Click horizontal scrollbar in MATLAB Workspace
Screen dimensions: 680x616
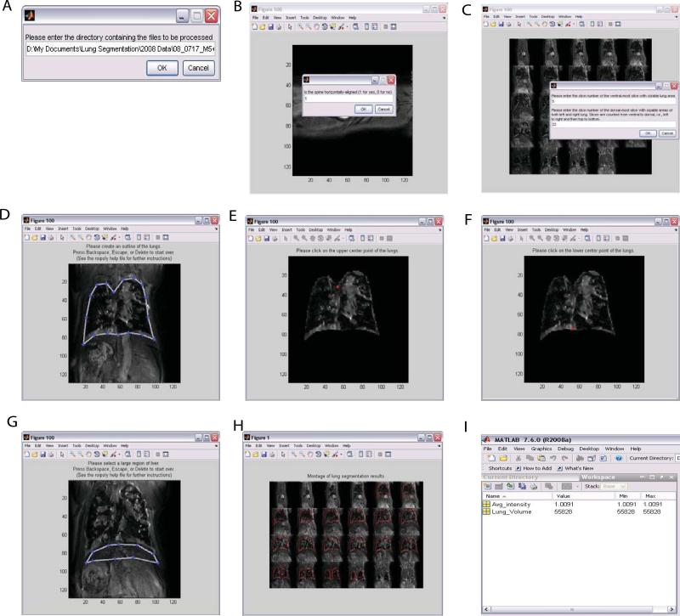point(579,609)
